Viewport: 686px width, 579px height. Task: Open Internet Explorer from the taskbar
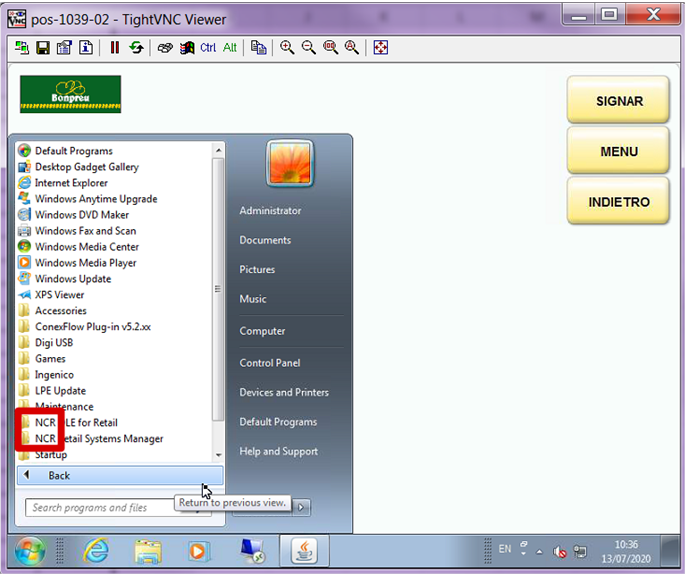[x=96, y=550]
